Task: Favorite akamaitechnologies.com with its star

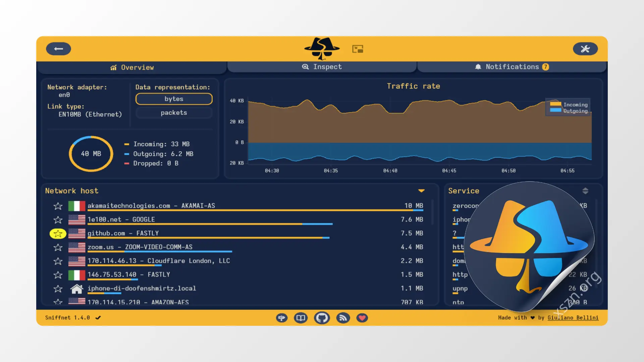Action: (x=58, y=206)
